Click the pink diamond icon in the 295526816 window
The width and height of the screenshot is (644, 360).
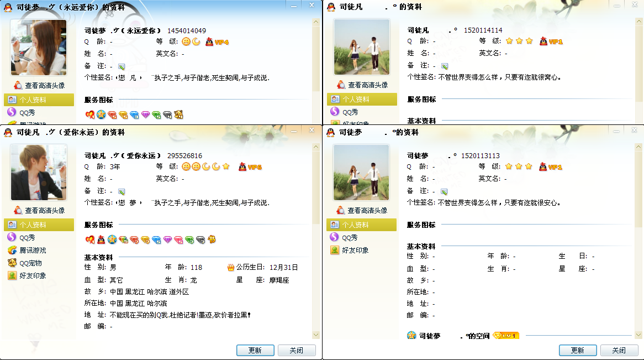178,240
